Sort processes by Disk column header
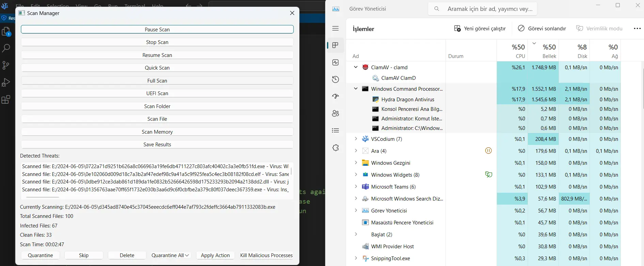644x266 pixels. click(575, 50)
